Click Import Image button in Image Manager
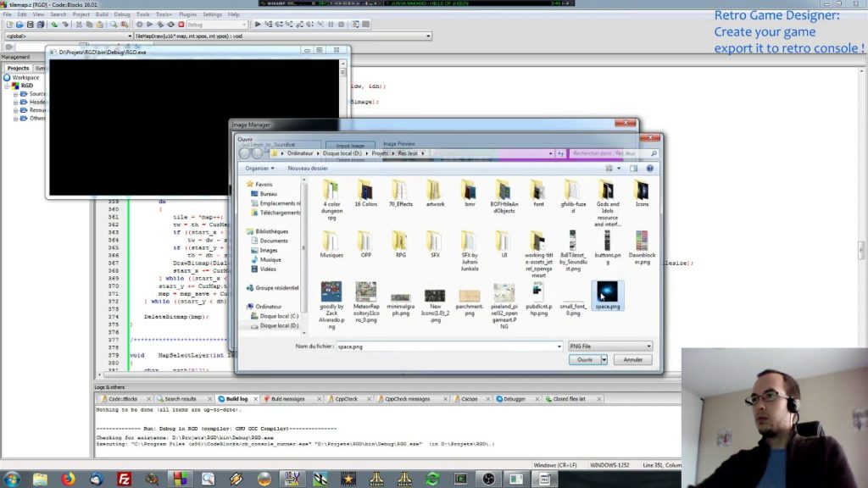Image resolution: width=868 pixels, height=488 pixels. coord(350,145)
